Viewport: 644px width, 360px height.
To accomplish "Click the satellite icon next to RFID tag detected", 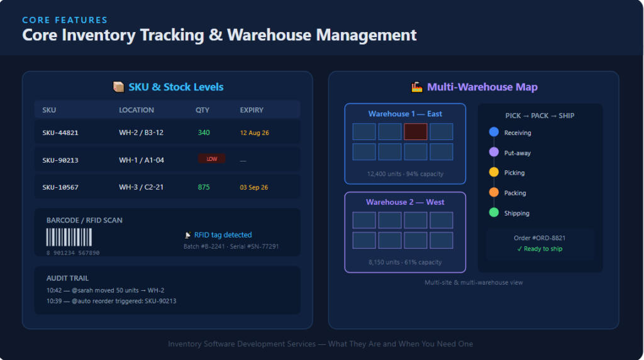I will 187,235.
